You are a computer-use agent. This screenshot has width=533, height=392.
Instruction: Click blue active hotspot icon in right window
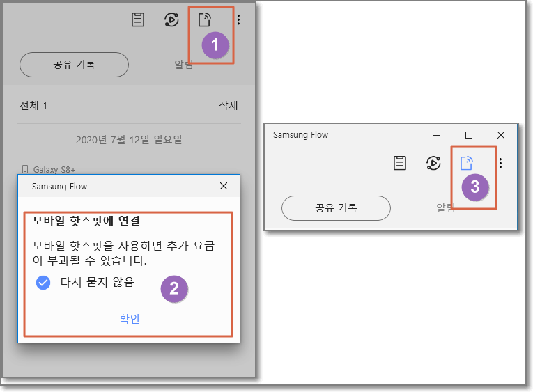tap(466, 163)
